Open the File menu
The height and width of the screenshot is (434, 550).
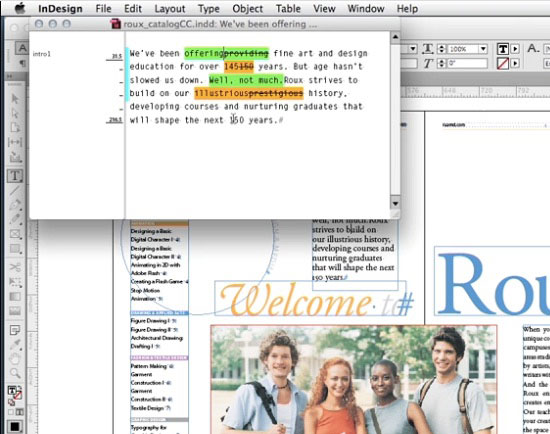pos(103,8)
